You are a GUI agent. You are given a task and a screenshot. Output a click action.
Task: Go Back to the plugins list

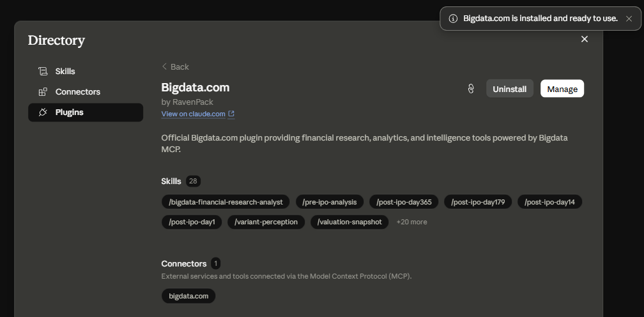(x=175, y=66)
